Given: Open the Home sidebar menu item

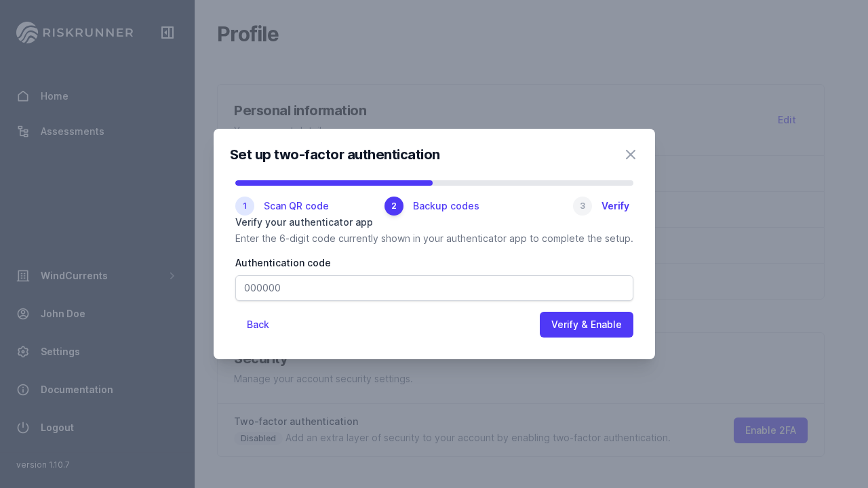Looking at the screenshot, I should coord(54,96).
